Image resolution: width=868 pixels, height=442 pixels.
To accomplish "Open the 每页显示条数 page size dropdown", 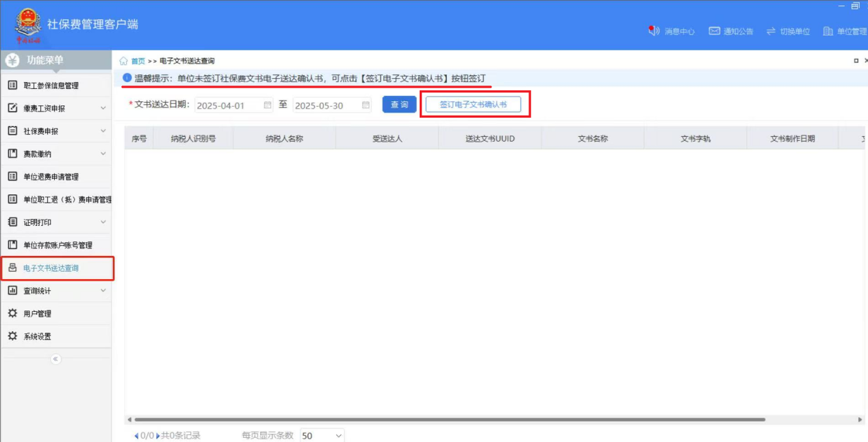I will tap(322, 435).
